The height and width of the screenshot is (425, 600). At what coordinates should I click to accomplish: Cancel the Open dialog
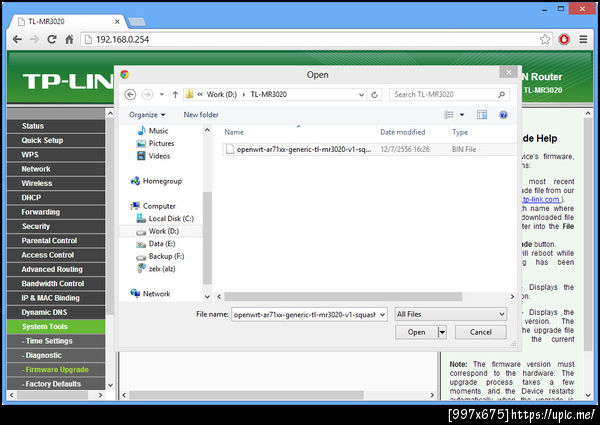pos(481,332)
